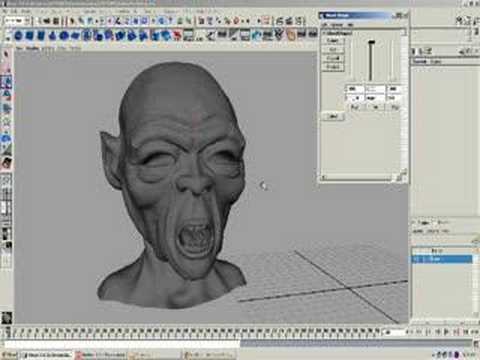Switch to the single perspective layout button
This screenshot has height=360, width=480.
(6, 180)
